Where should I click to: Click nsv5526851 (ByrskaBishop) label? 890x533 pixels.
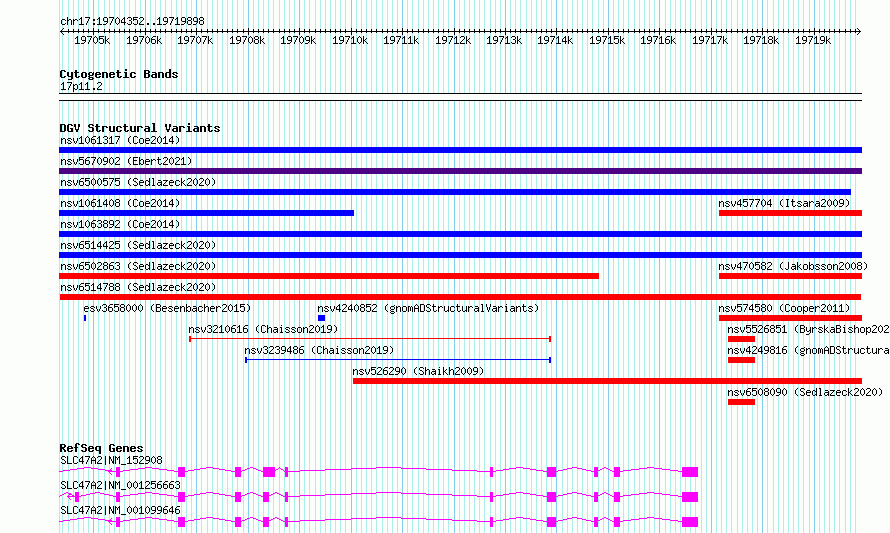pyautogui.click(x=808, y=329)
